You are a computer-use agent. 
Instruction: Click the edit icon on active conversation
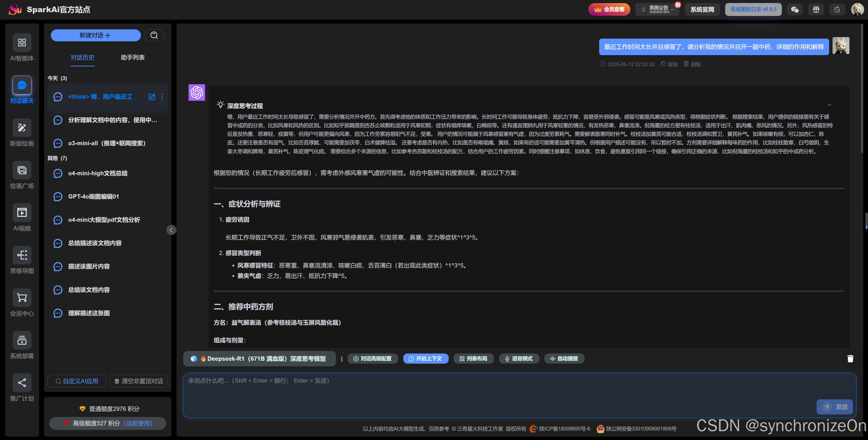[x=152, y=97]
